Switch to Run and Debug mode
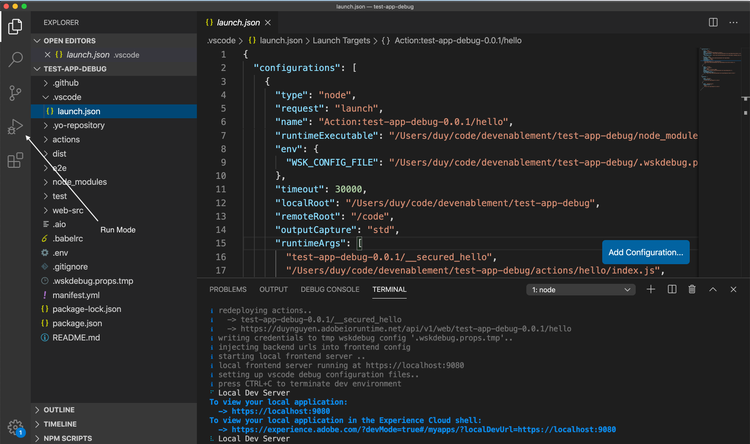The image size is (750, 444). click(x=15, y=127)
